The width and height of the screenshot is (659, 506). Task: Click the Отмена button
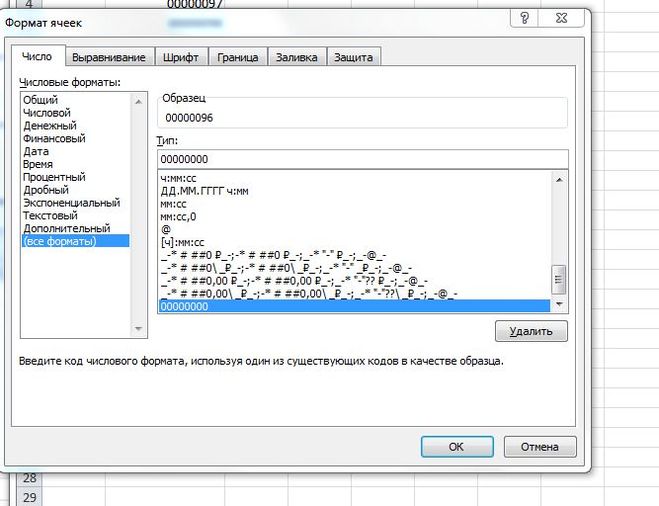539,447
